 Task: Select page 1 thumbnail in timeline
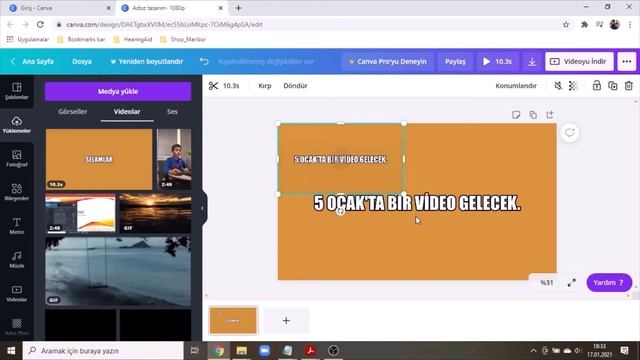coord(233,321)
